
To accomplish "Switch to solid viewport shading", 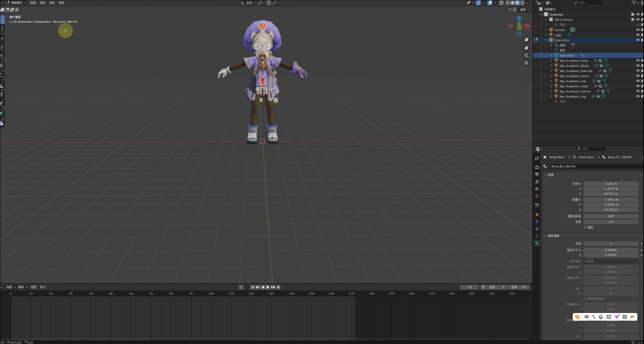I will pyautogui.click(x=512, y=3).
